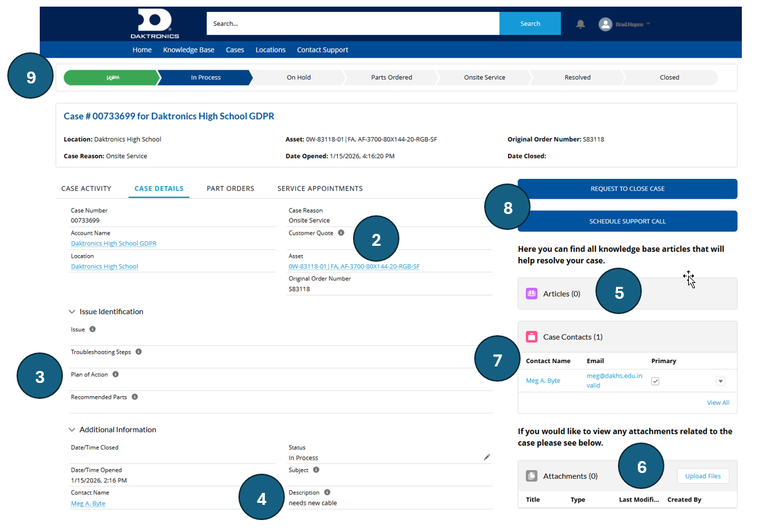This screenshot has width=767, height=532.
Task: Open the Meg A. Byte Contact Name link
Action: coord(88,503)
